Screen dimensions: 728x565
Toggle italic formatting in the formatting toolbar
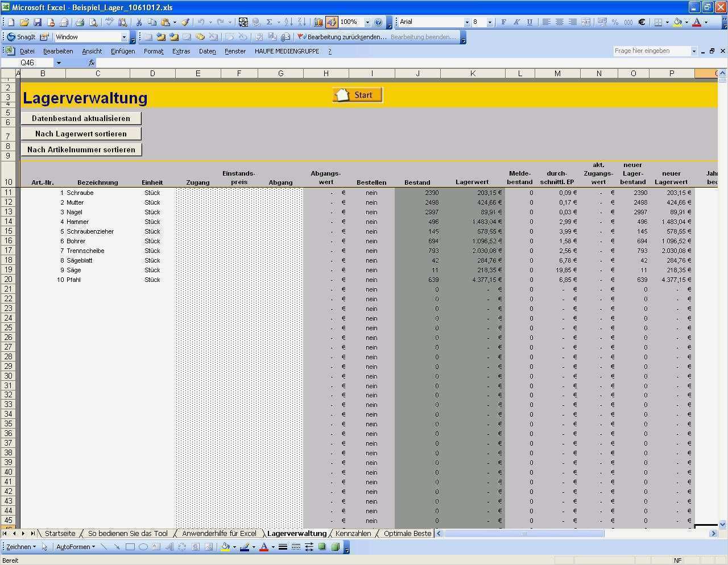click(516, 22)
